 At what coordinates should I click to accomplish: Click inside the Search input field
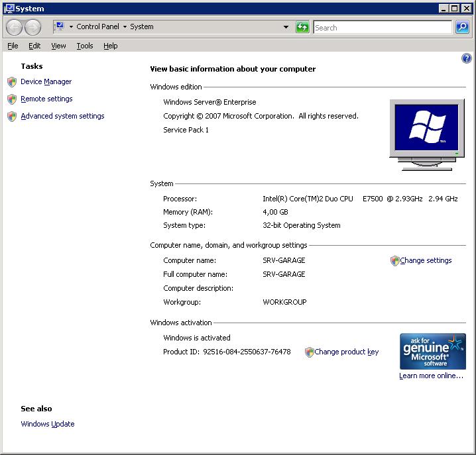tap(382, 28)
